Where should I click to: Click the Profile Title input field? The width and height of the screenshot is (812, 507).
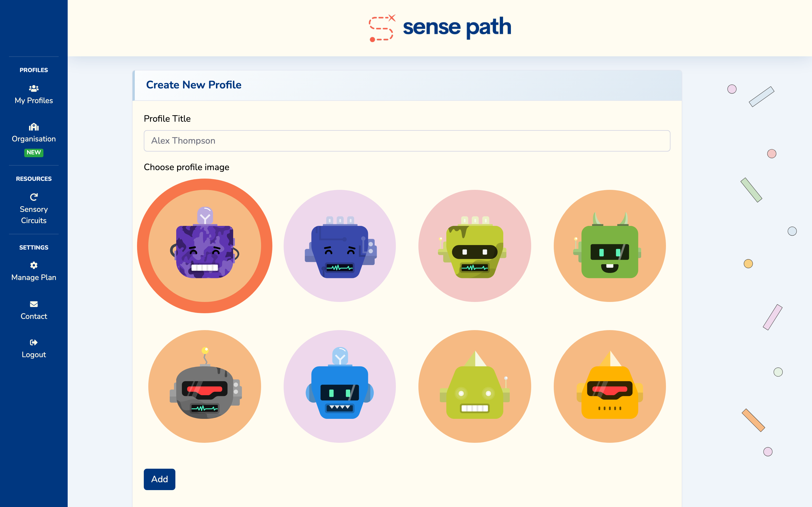coord(373,141)
